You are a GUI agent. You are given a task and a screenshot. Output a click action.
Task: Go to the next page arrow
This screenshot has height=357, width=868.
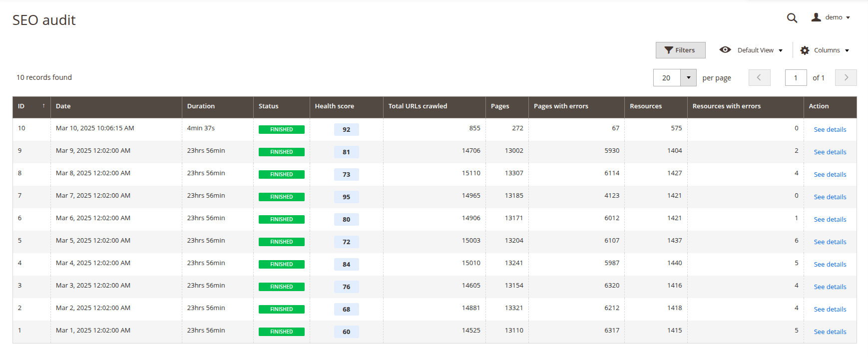846,77
